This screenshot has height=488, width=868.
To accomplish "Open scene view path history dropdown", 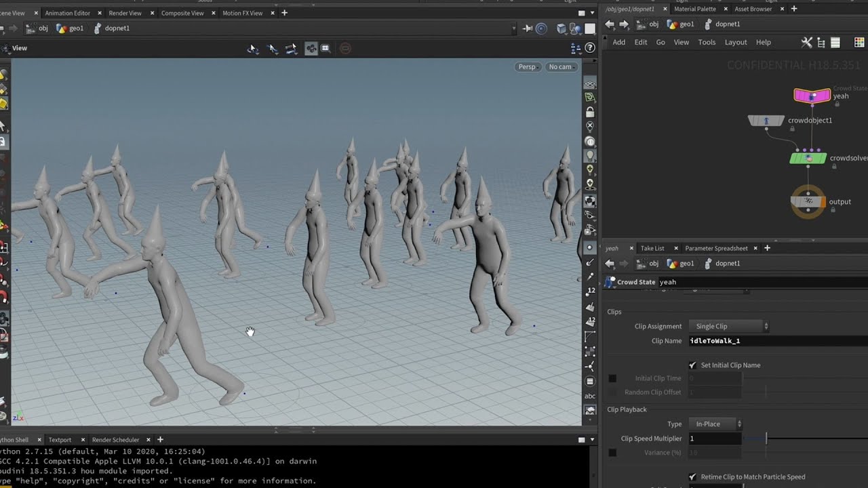I will [515, 28].
